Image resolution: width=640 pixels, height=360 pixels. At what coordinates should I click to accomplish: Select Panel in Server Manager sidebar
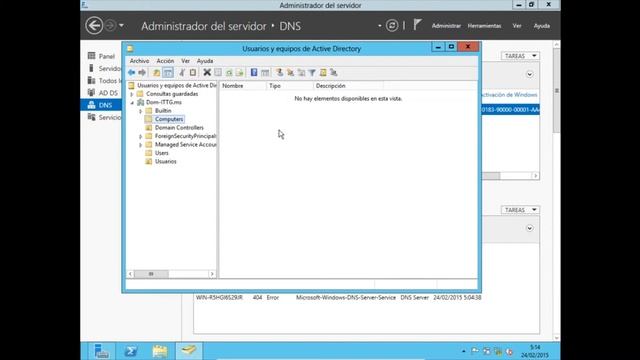101,56
